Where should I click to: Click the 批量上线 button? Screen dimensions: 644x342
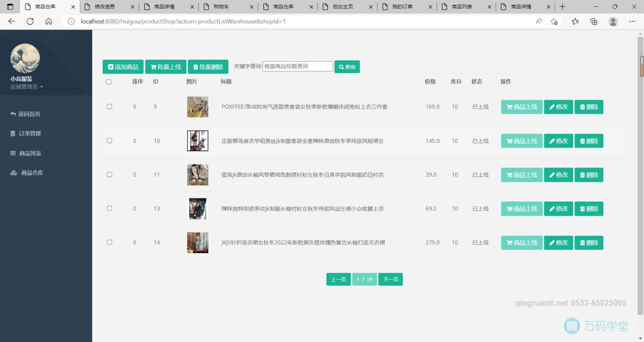coord(166,67)
